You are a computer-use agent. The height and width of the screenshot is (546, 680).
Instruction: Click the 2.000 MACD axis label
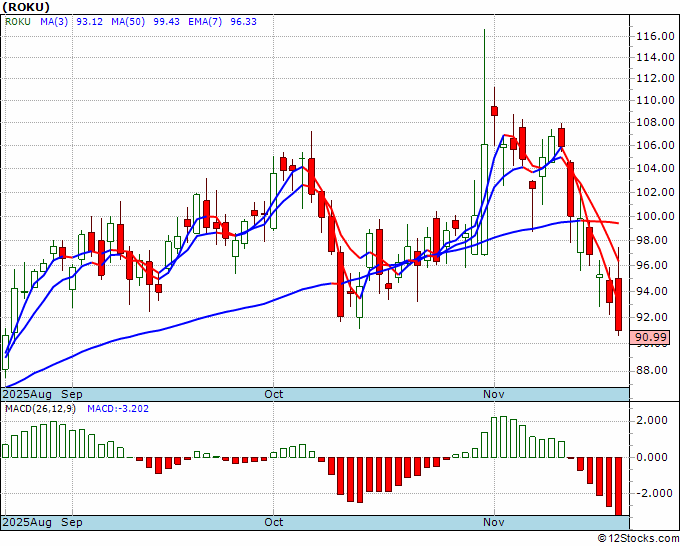coord(652,420)
